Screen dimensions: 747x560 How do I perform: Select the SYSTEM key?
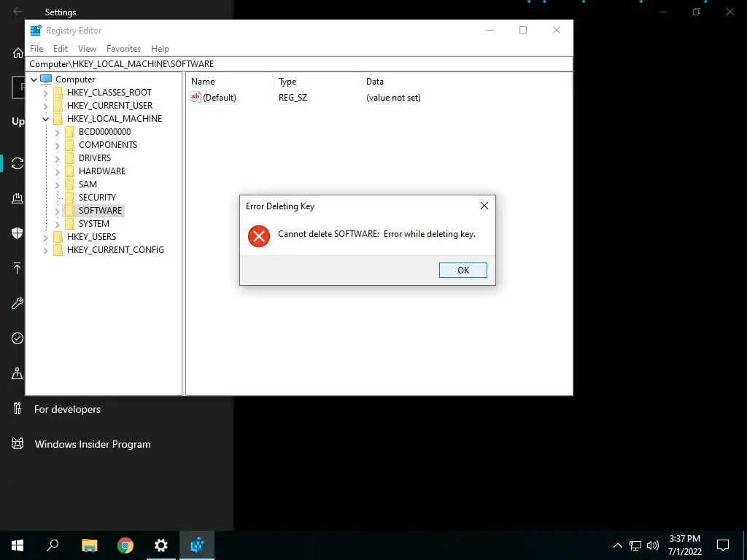click(94, 224)
